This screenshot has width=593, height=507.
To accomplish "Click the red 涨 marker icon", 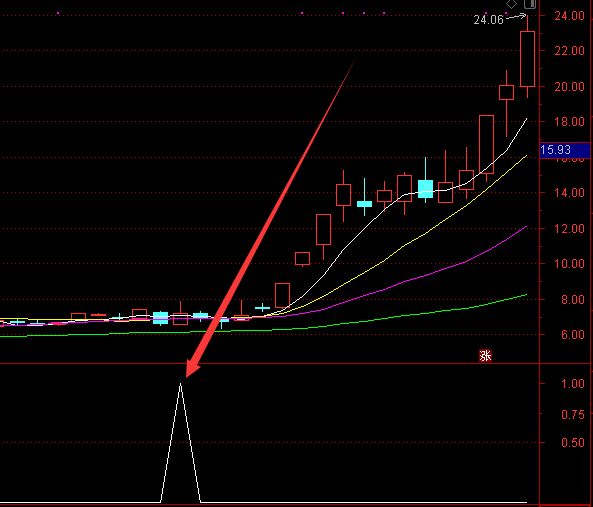I will 485,355.
